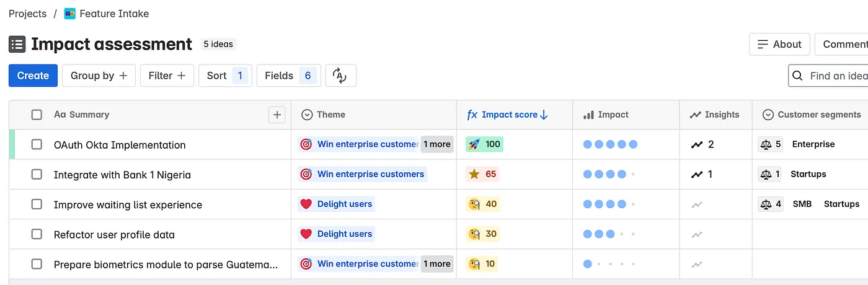Viewport: 868px width, 285px height.
Task: Focus the Find an idea search field
Action: (x=828, y=76)
